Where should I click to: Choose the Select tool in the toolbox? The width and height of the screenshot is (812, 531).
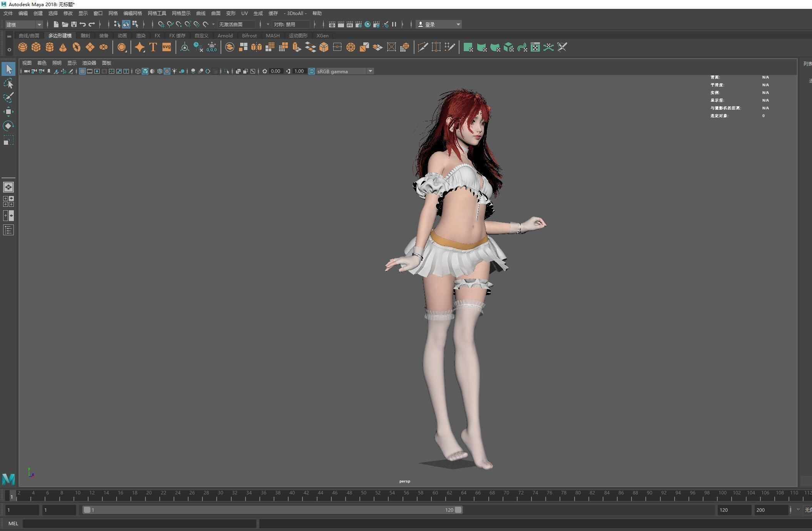click(8, 69)
